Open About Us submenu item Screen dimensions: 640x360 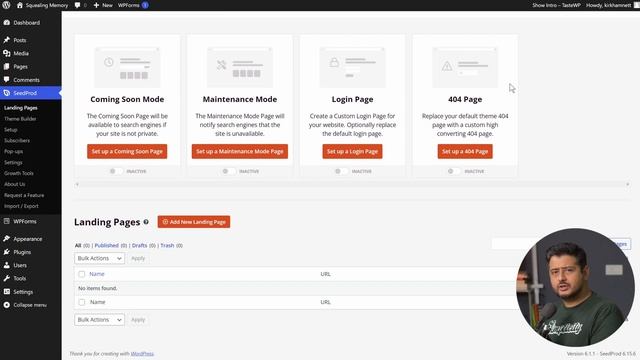(x=15, y=184)
